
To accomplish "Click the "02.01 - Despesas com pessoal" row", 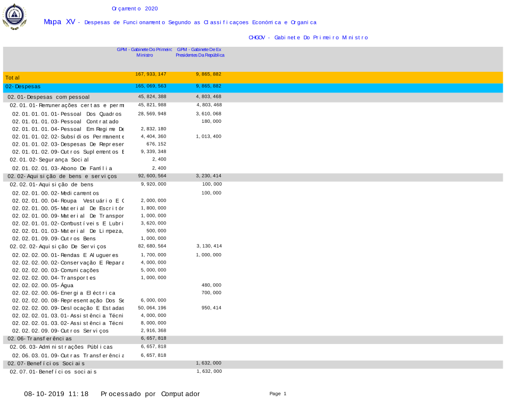I will [x=48, y=97].
